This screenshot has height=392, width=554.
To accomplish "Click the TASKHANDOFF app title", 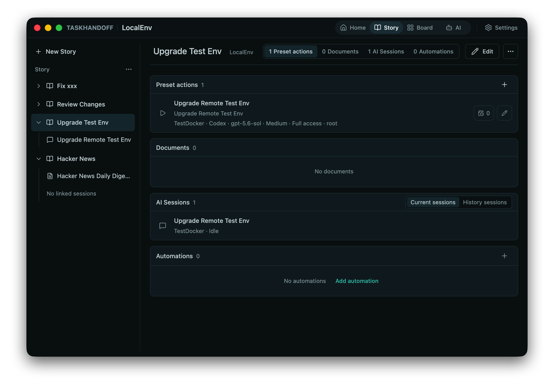I will [x=90, y=28].
